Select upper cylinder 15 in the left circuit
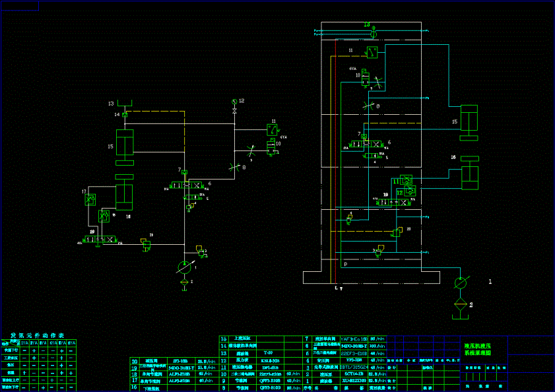Screen dimensions: 555x392 click(x=125, y=147)
